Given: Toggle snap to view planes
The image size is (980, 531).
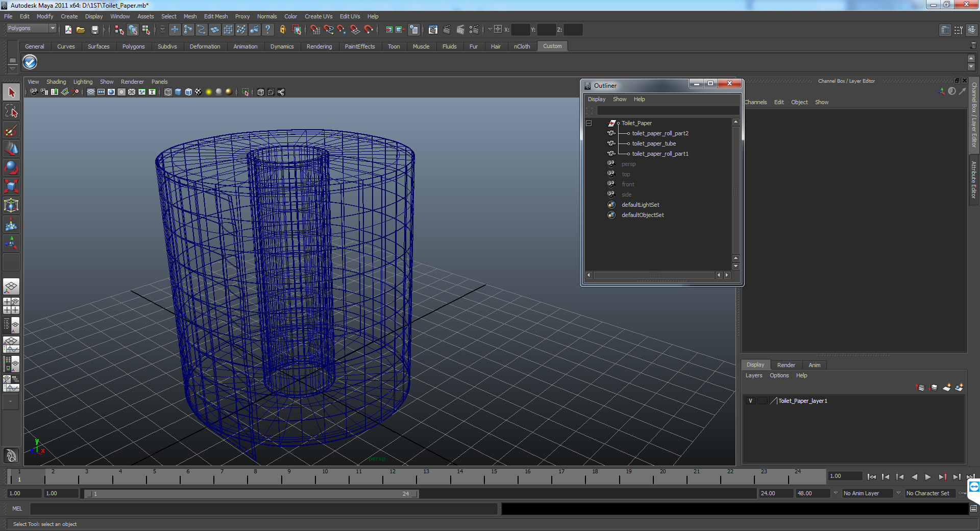Looking at the screenshot, I should click(355, 30).
